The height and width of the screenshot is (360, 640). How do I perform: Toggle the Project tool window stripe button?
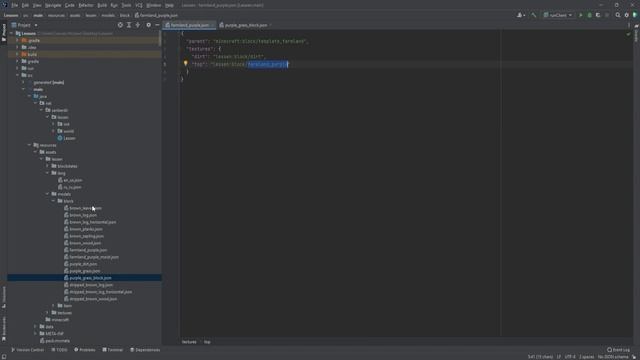click(x=4, y=32)
